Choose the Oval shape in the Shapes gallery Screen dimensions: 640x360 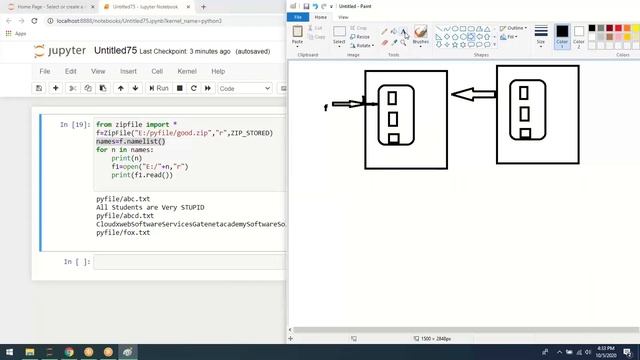tap(455, 29)
